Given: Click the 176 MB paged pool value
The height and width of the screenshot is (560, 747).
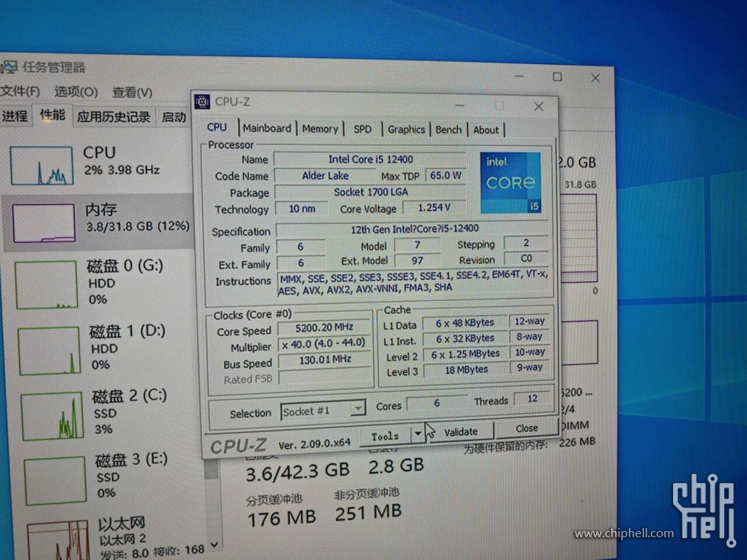Looking at the screenshot, I should click(281, 517).
